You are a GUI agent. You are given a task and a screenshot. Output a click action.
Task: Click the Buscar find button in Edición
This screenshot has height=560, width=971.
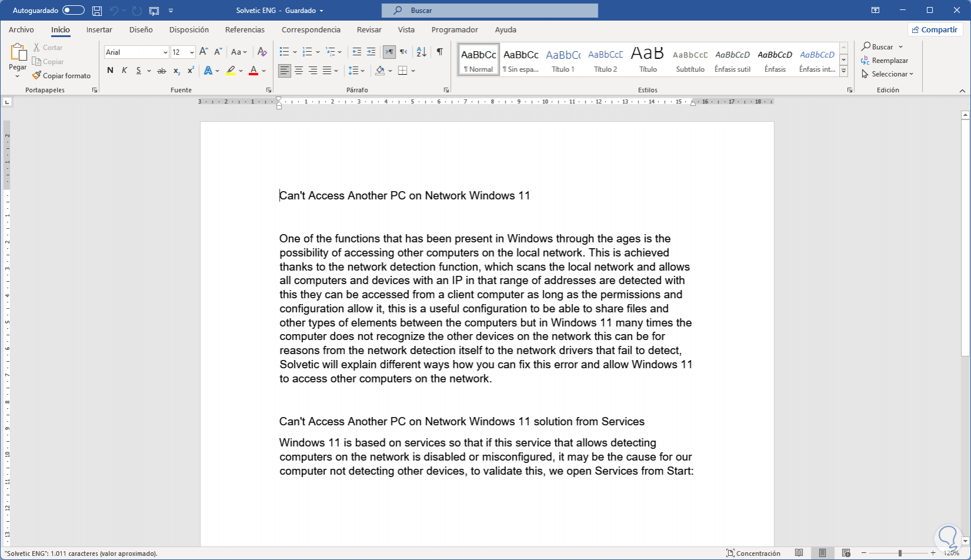click(x=877, y=46)
